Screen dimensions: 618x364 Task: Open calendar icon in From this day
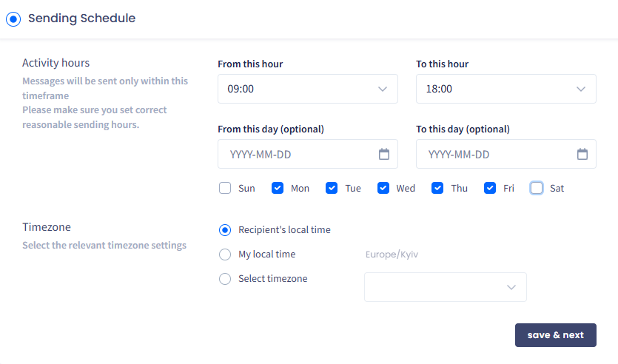[384, 154]
